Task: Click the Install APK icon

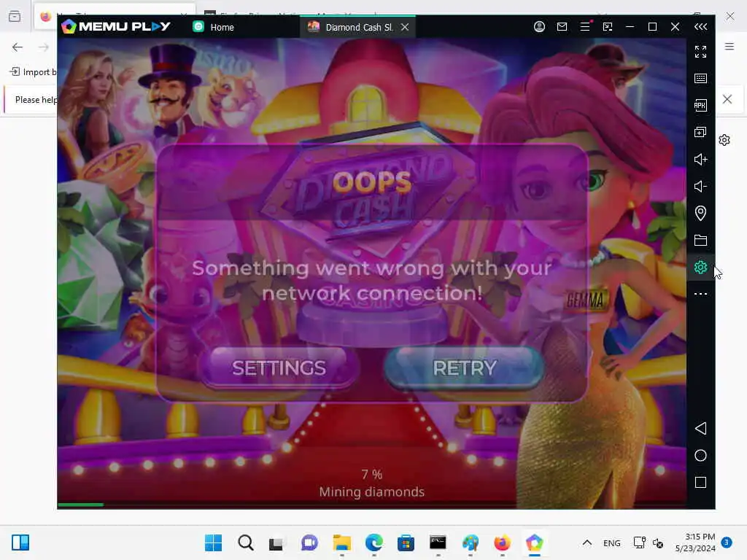Action: click(x=700, y=105)
